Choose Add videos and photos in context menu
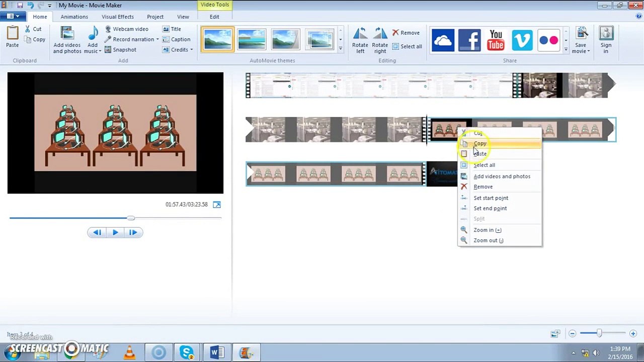This screenshot has width=644, height=362. click(x=500, y=176)
